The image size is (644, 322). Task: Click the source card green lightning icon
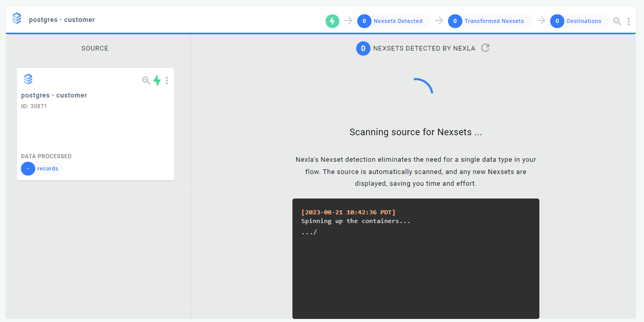point(157,80)
